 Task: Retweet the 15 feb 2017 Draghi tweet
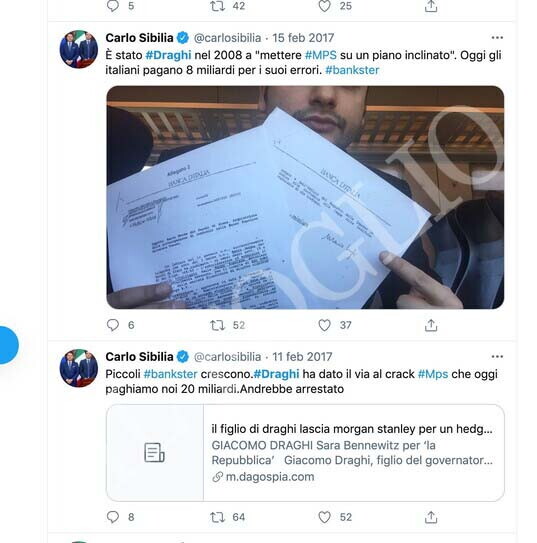coord(218,325)
